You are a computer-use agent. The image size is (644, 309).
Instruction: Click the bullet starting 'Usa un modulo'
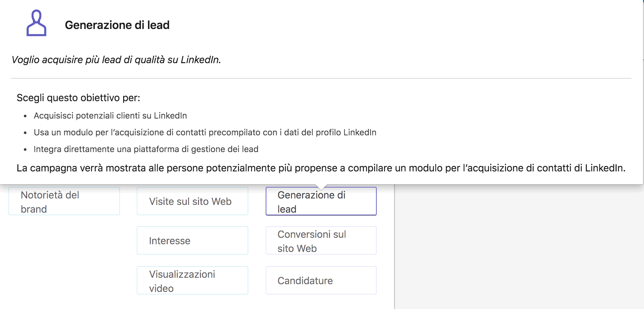205,132
